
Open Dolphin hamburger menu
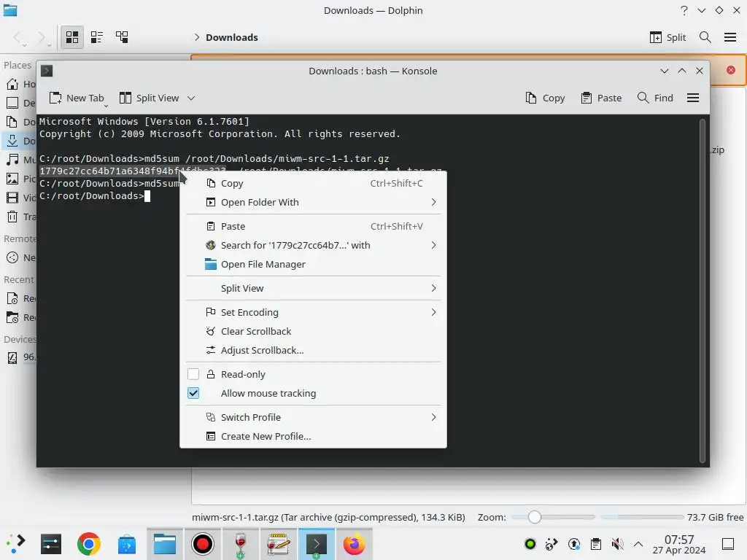coord(729,37)
